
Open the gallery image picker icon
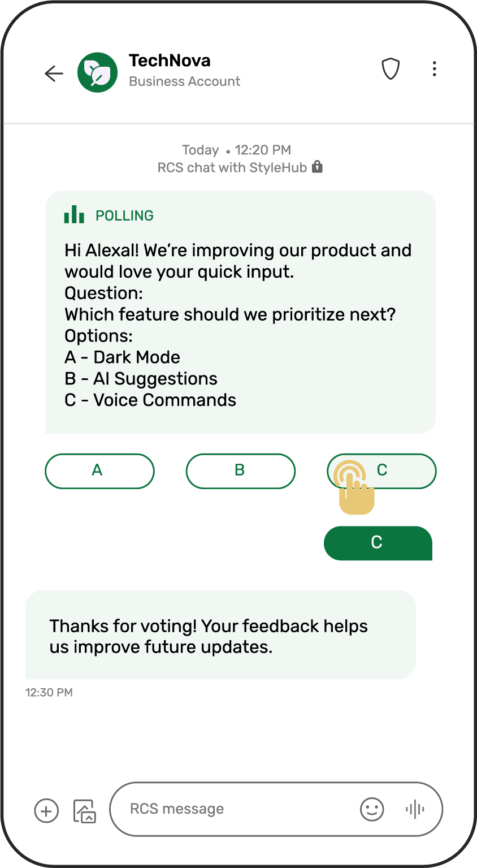(x=85, y=810)
